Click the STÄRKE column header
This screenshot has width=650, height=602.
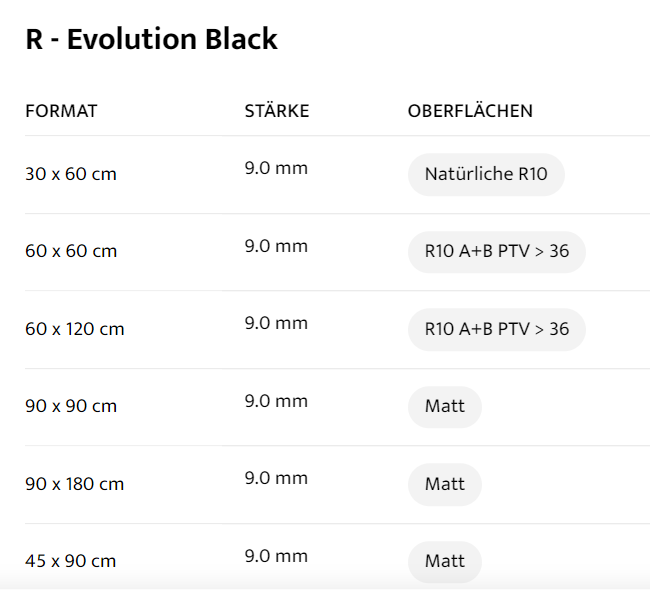point(277,111)
